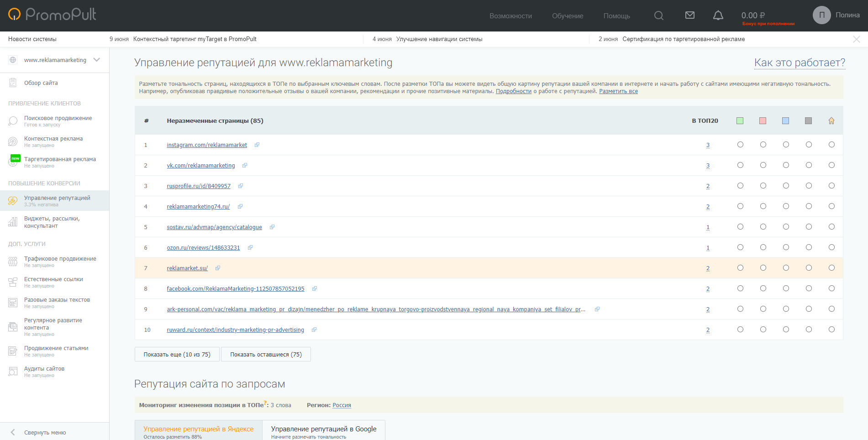868x440 pixels.
Task: Click the blue tonality swatch header
Action: pyautogui.click(x=786, y=120)
